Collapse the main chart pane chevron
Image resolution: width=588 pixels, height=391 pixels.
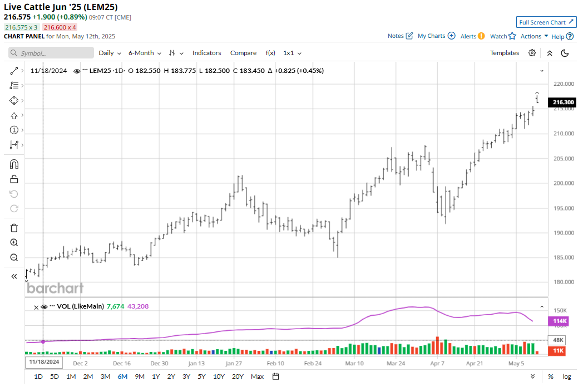pos(542,71)
